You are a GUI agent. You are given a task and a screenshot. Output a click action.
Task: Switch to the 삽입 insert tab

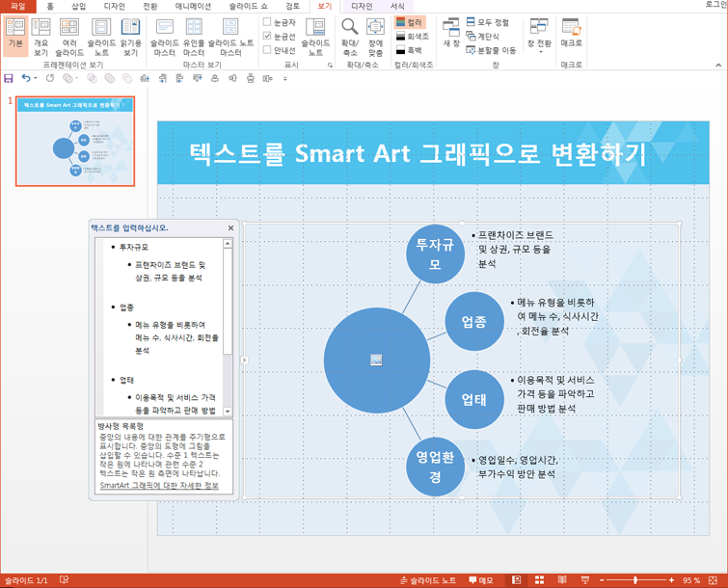[x=78, y=6]
